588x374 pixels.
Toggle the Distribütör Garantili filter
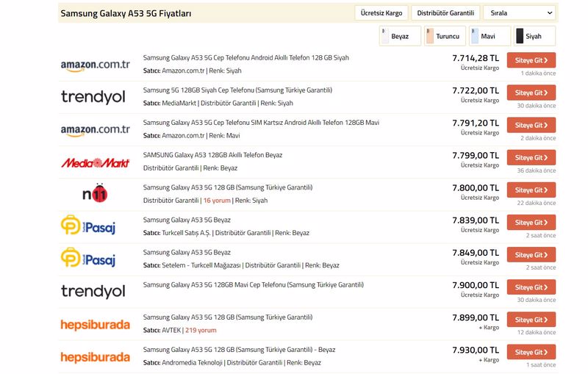tap(445, 13)
